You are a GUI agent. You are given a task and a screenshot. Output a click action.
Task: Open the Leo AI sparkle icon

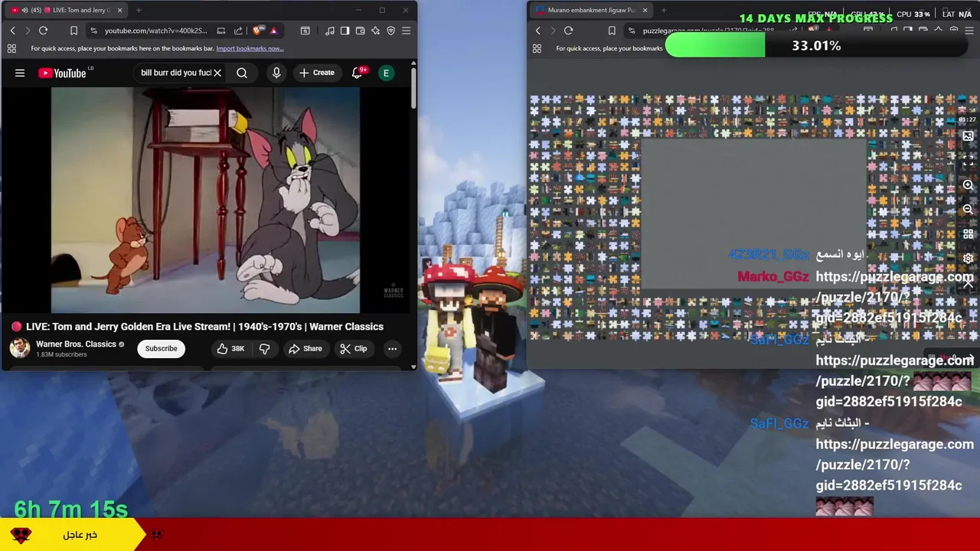375,31
